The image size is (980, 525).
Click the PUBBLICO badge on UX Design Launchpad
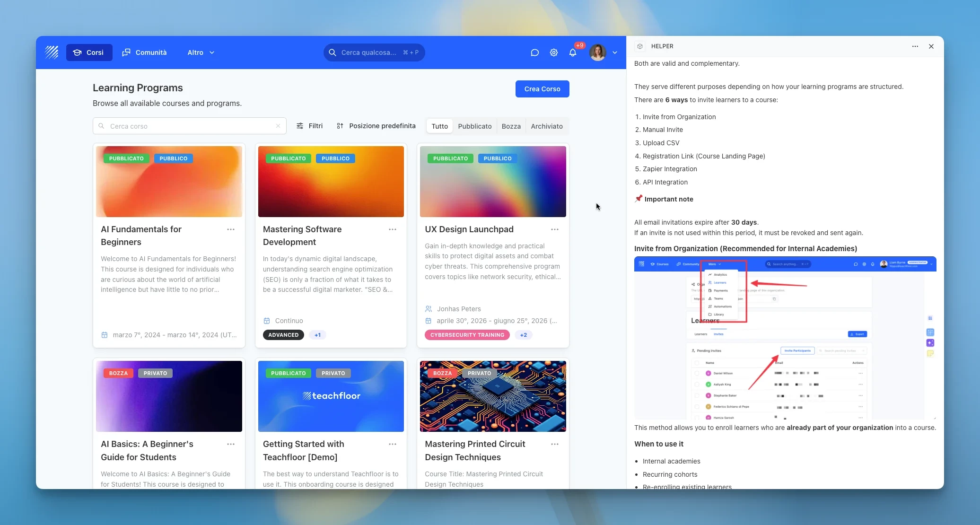[x=498, y=158]
